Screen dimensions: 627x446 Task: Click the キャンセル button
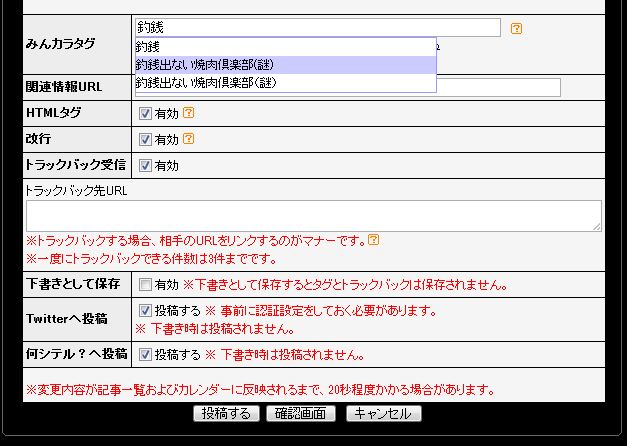[x=383, y=413]
